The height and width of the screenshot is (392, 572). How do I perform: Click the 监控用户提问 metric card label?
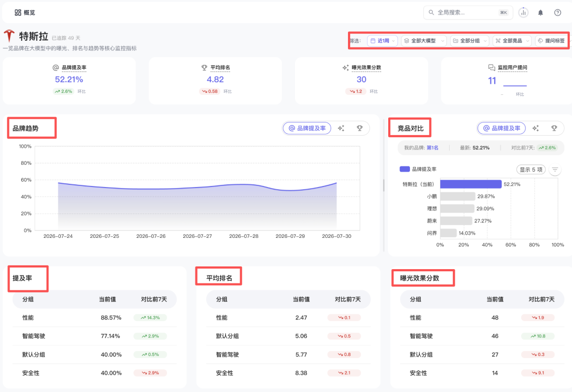click(x=512, y=67)
